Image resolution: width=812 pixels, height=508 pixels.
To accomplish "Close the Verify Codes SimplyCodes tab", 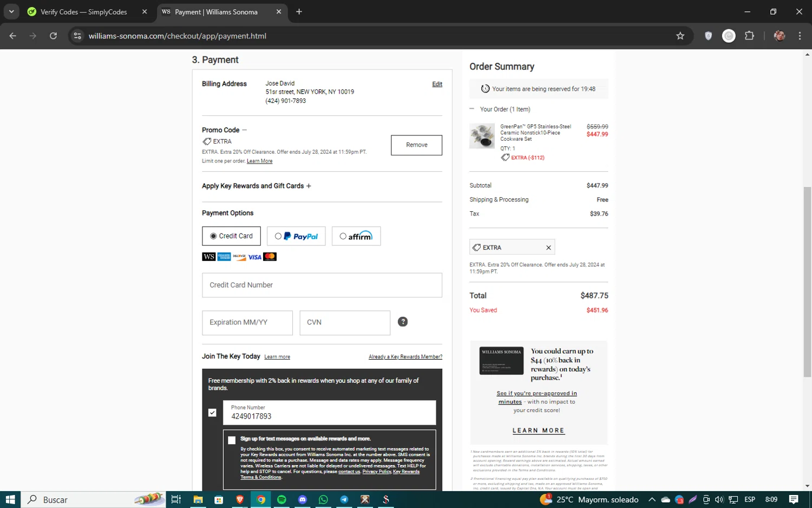I will 145,12.
